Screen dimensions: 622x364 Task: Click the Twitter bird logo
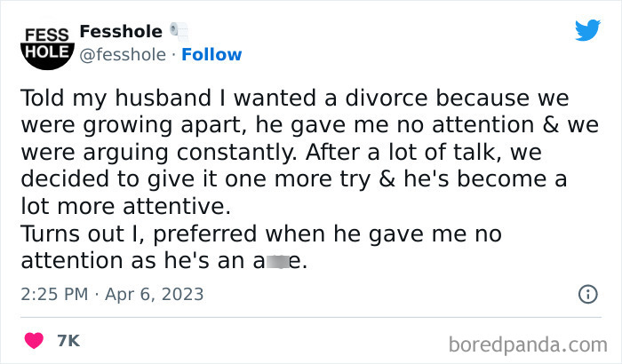(x=587, y=30)
